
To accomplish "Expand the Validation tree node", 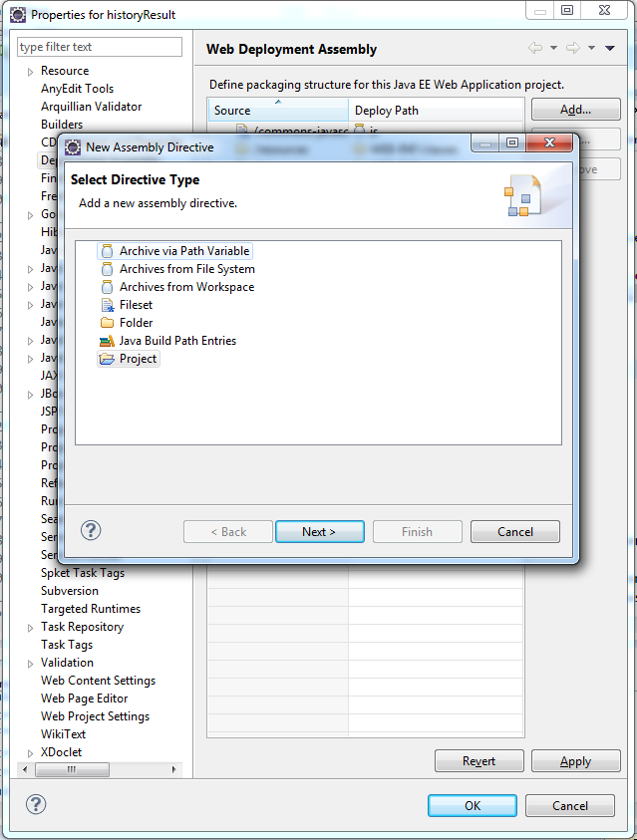I will [30, 664].
